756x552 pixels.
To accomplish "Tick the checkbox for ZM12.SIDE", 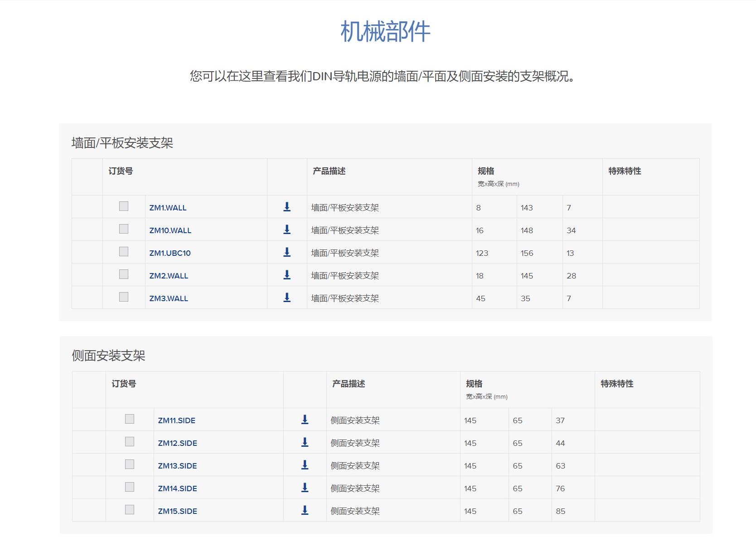I will [130, 442].
